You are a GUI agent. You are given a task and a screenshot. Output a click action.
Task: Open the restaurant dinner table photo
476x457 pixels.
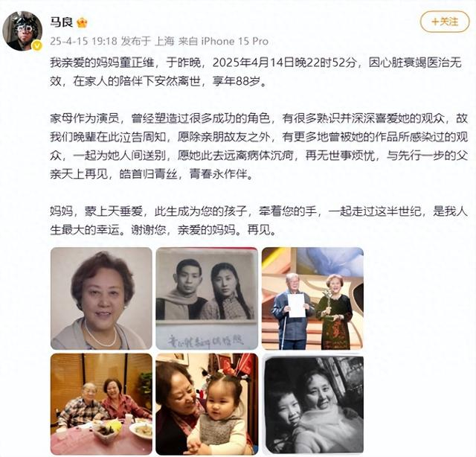pyautogui.click(x=101, y=404)
